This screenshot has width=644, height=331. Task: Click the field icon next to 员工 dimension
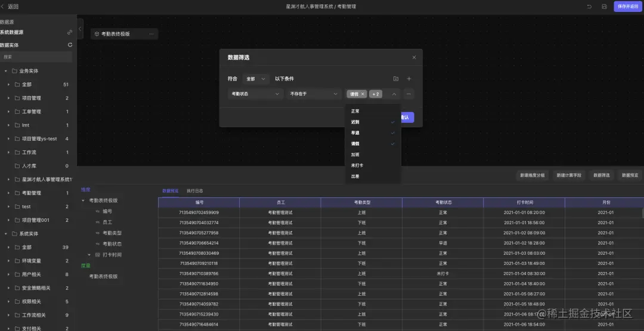coord(97,222)
